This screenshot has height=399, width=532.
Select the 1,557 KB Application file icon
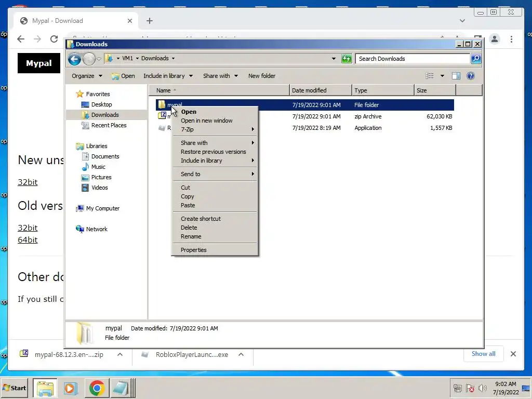tap(162, 128)
